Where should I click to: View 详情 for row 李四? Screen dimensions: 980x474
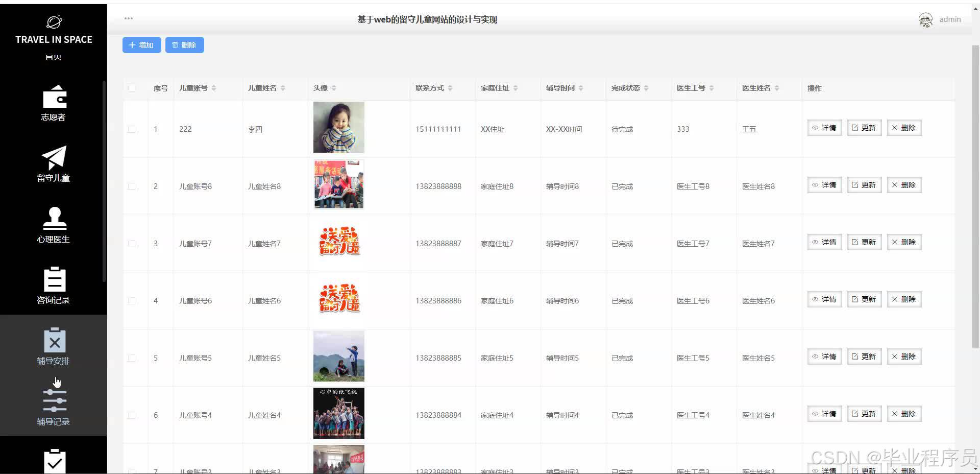(x=824, y=128)
